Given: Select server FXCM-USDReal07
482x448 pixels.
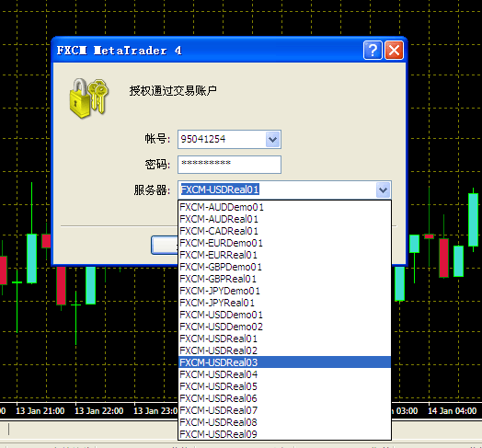Looking at the screenshot, I should 284,410.
